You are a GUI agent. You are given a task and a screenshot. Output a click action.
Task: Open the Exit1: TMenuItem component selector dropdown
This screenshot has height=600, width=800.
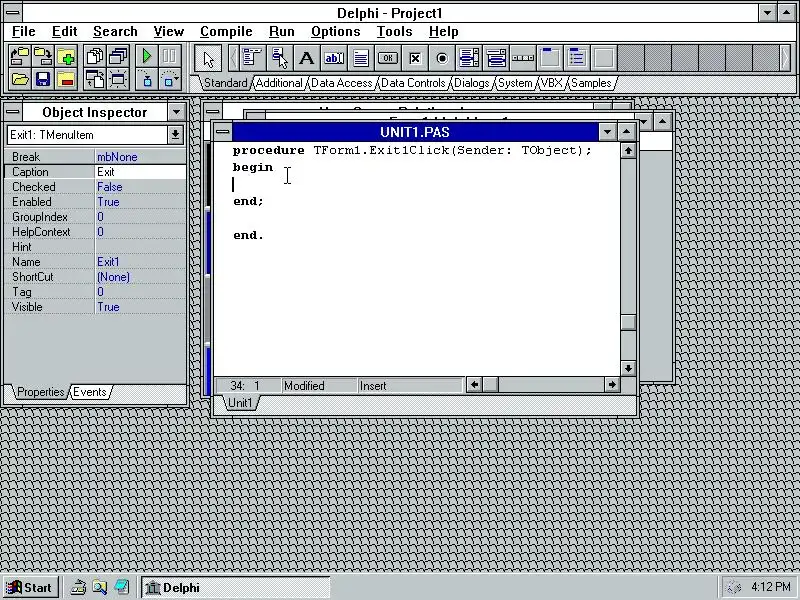(x=174, y=135)
